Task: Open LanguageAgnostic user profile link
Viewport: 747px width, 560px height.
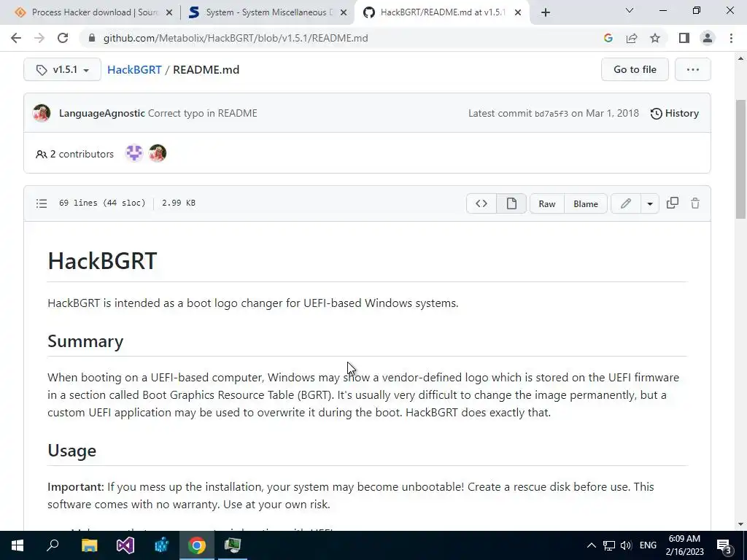Action: pos(102,113)
